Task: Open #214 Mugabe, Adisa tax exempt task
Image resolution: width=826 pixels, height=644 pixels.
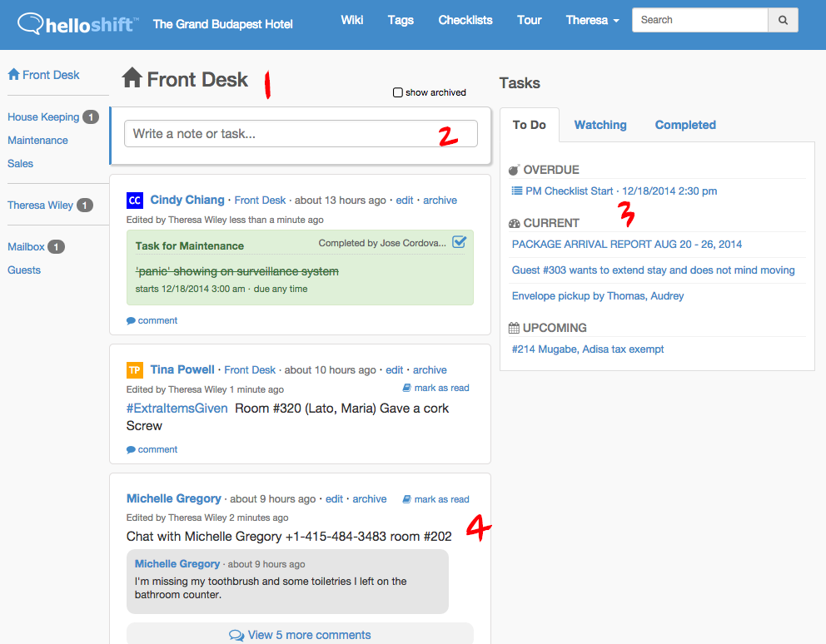Action: pos(587,349)
